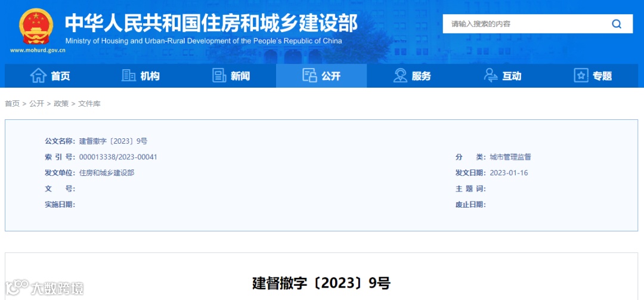Click the 主题词 field label
Image resolution: width=644 pixels, height=300 pixels.
click(470, 188)
